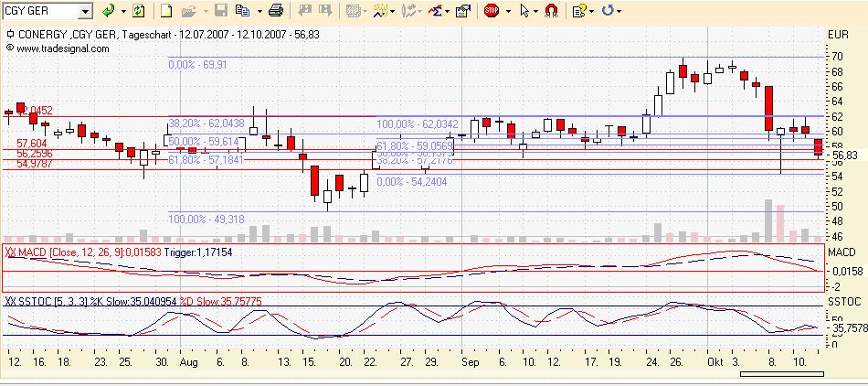868x386 pixels.
Task: Click the refresh chart icon
Action: pyautogui.click(x=138, y=11)
